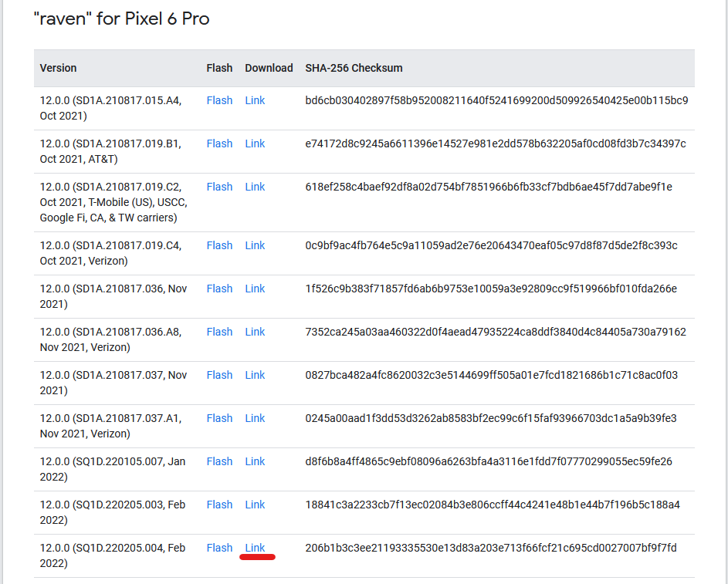This screenshot has width=728, height=584.
Task: Download Link for SD1A.210817.037 build
Action: pyautogui.click(x=255, y=374)
